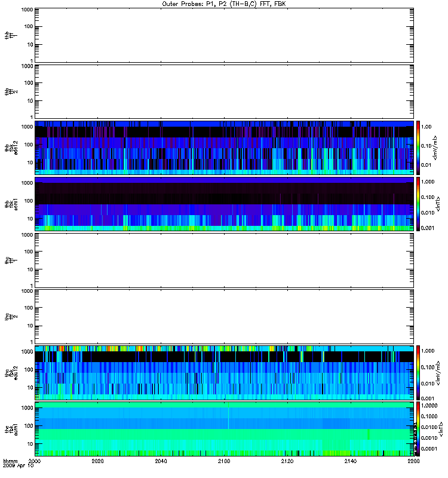This screenshot has height=478, width=448.
Task: Click the '10' tick label on thc fff 1 axis
Action: pyautogui.click(x=30, y=269)
